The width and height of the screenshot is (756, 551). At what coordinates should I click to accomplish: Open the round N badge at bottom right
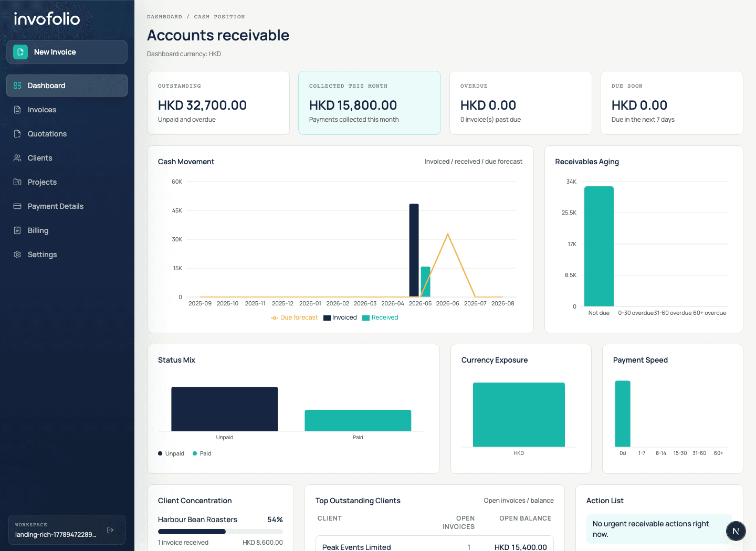pyautogui.click(x=736, y=531)
